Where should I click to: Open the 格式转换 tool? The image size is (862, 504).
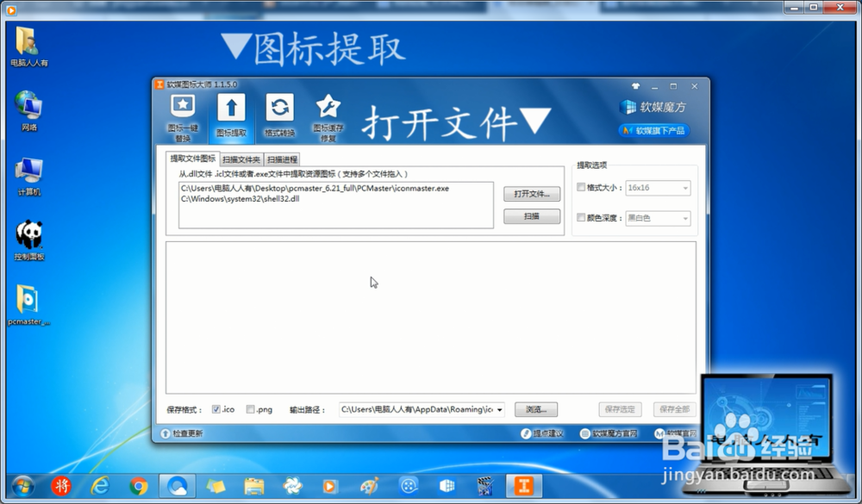point(280,115)
